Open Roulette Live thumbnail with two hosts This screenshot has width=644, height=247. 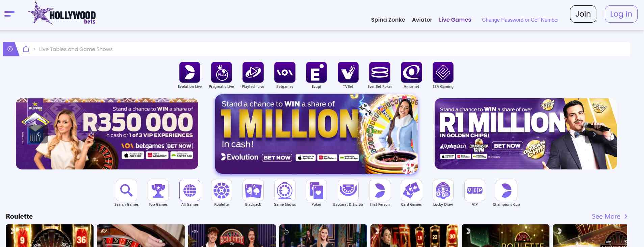click(232, 236)
